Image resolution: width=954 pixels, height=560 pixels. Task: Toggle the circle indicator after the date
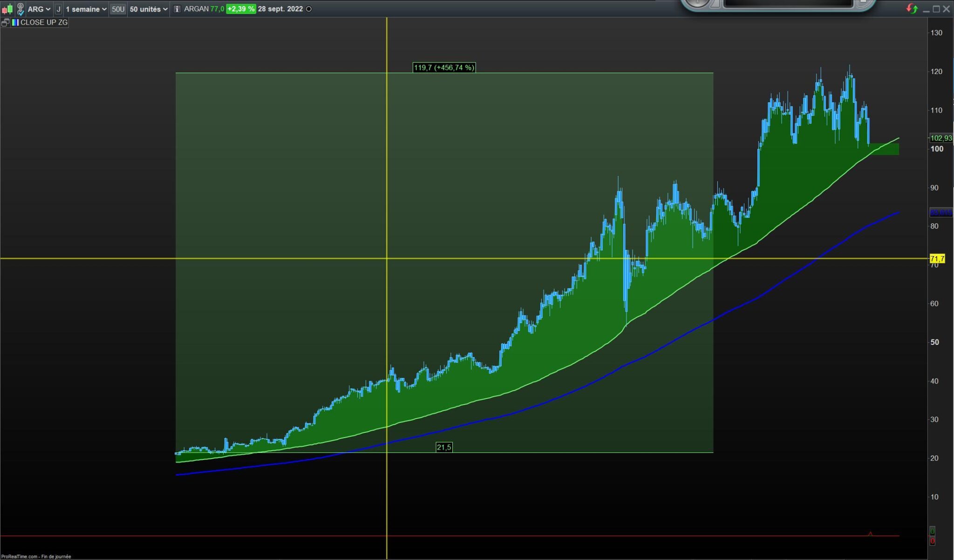click(x=308, y=9)
